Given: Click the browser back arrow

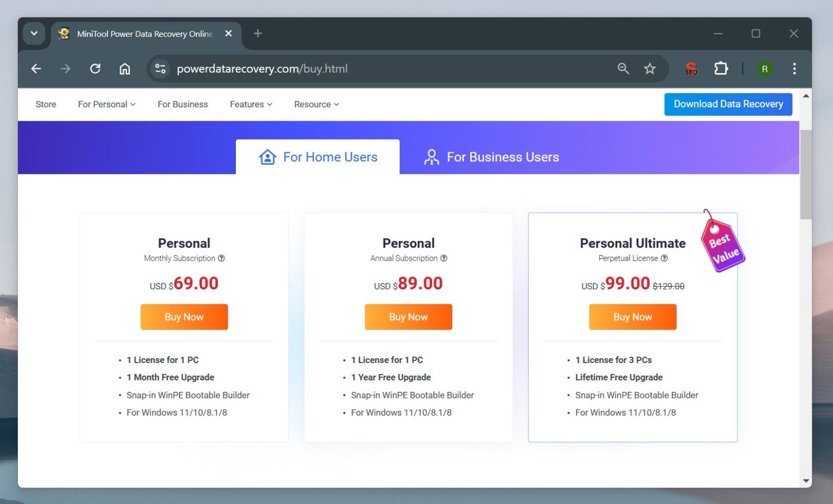Looking at the screenshot, I should click(36, 69).
